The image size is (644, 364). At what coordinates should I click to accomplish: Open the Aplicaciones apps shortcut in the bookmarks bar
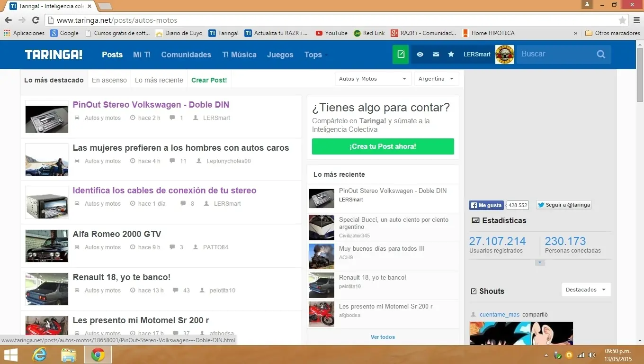[x=24, y=33]
